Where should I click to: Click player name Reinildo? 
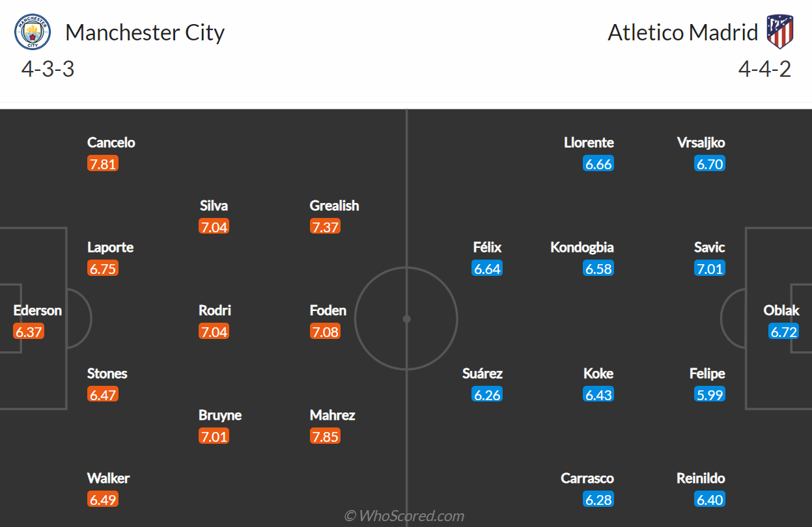[x=701, y=478]
